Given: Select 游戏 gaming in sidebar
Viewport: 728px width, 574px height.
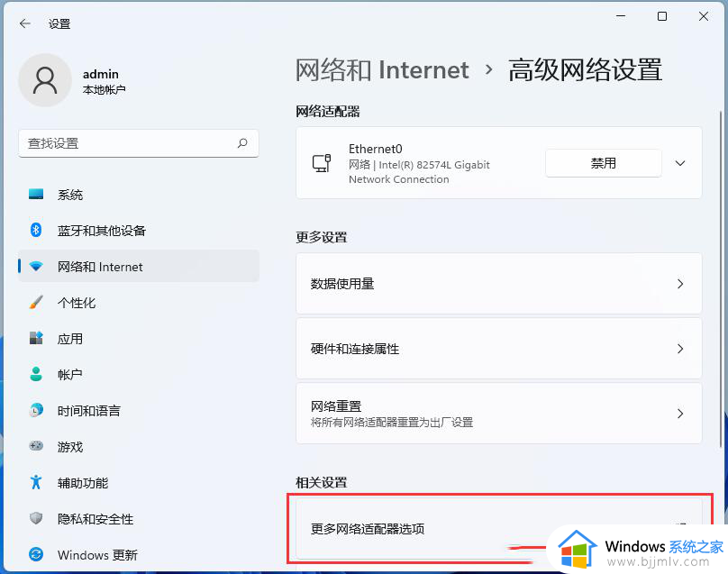Looking at the screenshot, I should pyautogui.click(x=70, y=447).
